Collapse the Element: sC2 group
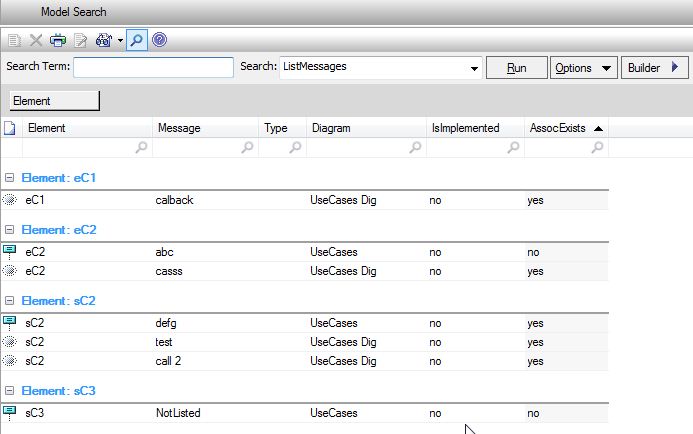 click(x=9, y=301)
